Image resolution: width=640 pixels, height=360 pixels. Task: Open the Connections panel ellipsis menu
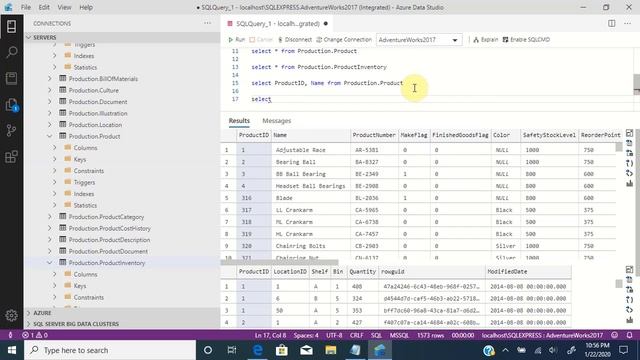208,23
